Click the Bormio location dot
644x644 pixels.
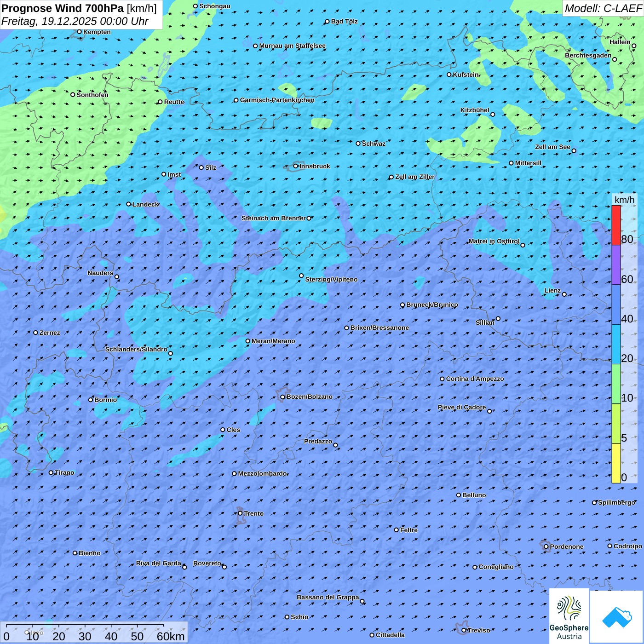pos(91,400)
